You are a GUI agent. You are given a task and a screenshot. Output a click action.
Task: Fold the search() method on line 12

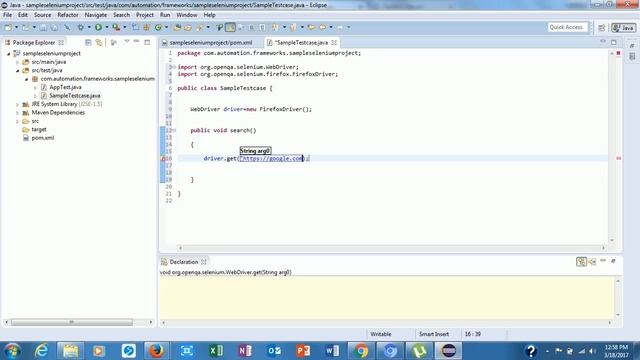point(174,131)
